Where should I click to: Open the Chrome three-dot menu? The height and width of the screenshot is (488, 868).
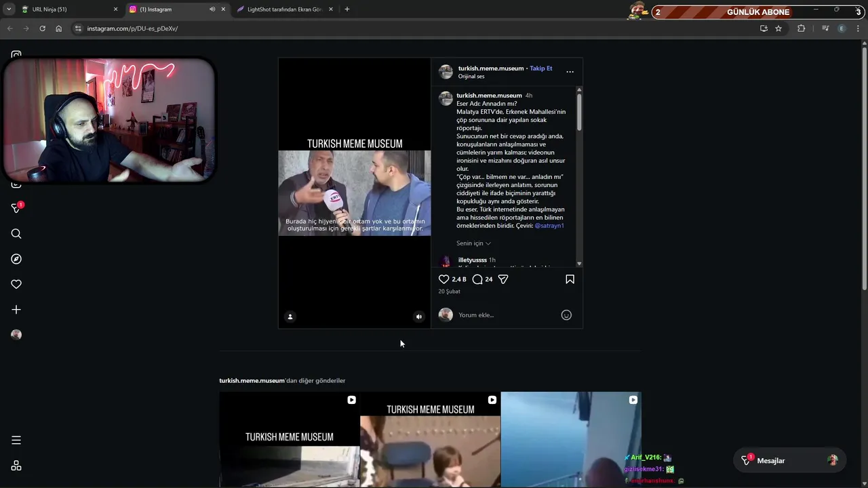pyautogui.click(x=859, y=28)
